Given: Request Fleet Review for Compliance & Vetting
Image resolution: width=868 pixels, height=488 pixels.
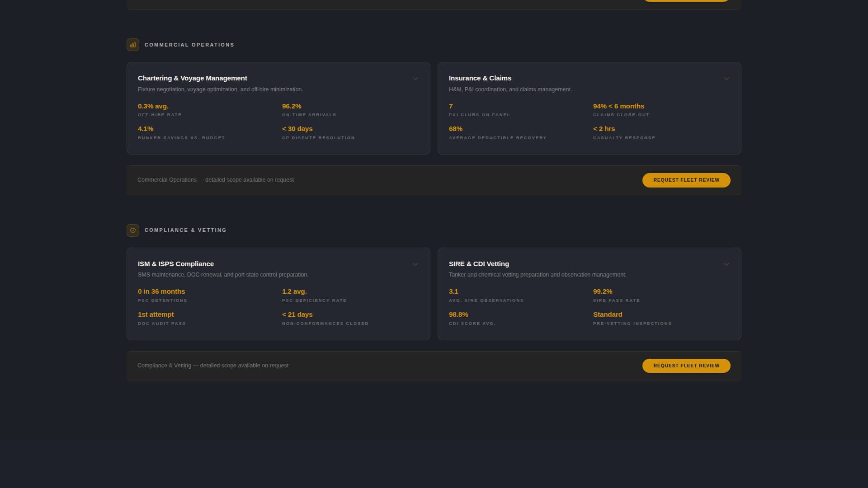Looking at the screenshot, I should coord(686,366).
